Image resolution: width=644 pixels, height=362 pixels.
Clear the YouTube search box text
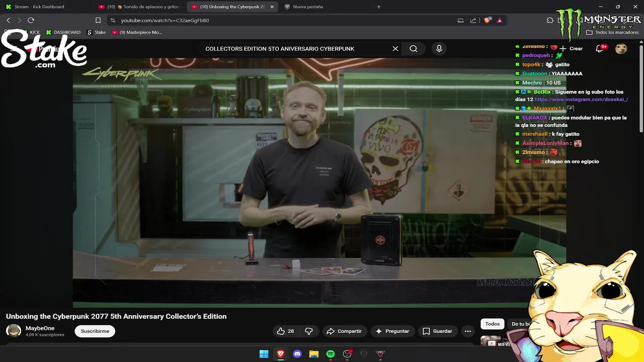(x=395, y=49)
